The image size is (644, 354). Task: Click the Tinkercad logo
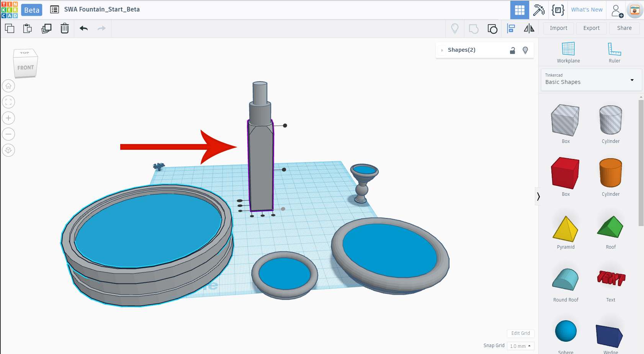(10, 10)
